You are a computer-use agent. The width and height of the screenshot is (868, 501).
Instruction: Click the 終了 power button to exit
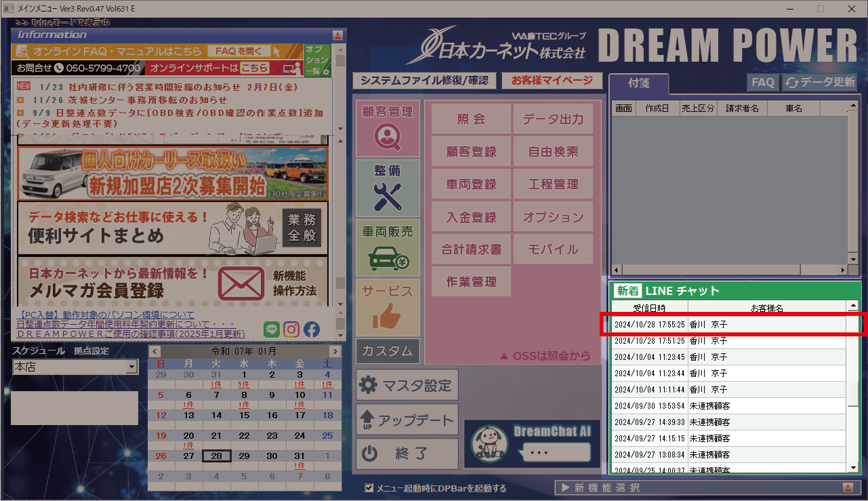(407, 454)
